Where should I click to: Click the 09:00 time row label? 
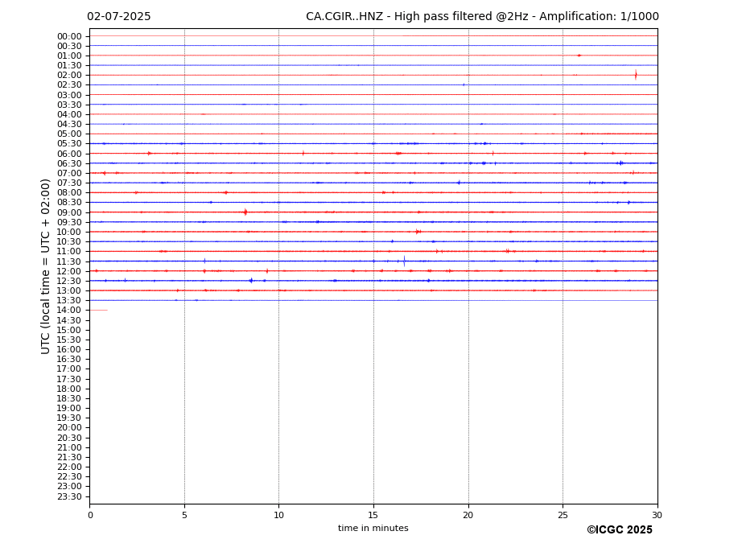[69, 212]
